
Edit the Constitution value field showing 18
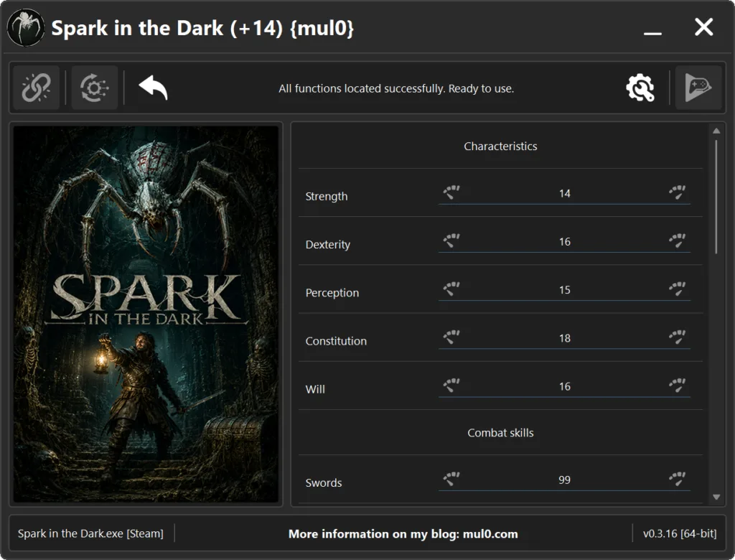pos(564,338)
